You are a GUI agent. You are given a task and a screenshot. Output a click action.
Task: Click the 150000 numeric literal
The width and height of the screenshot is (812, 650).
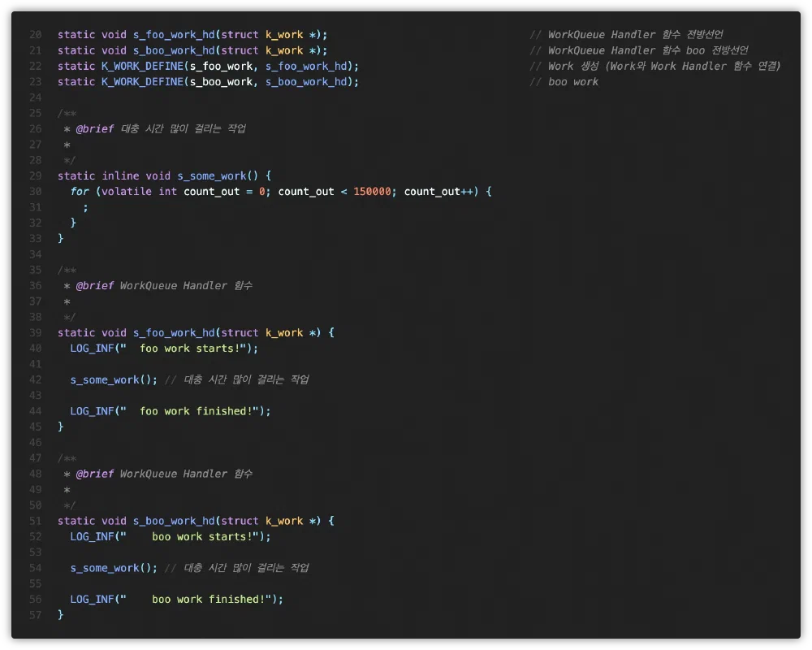[x=372, y=192]
